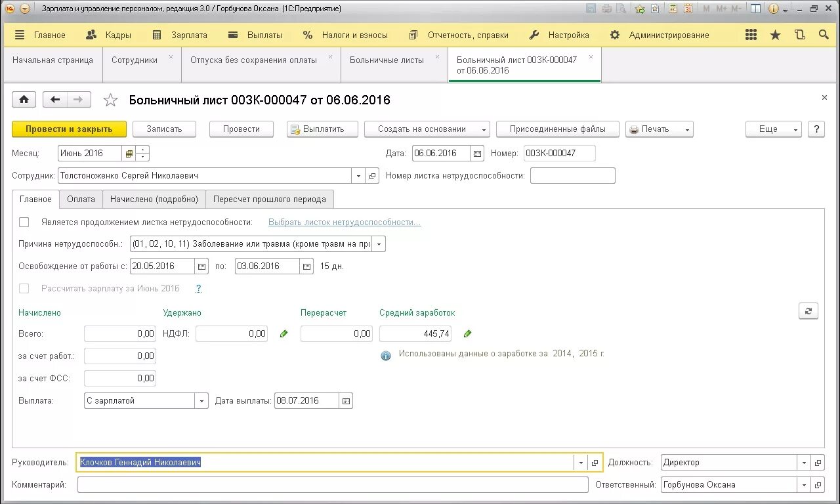The height and width of the screenshot is (504, 840).
Task: Open the Выплаты menu section
Action: pyautogui.click(x=255, y=35)
